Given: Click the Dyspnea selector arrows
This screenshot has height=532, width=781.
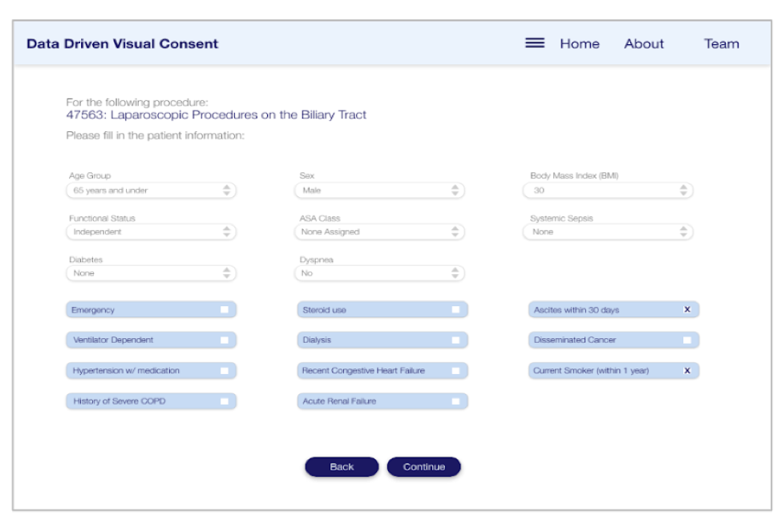Looking at the screenshot, I should tap(455, 272).
